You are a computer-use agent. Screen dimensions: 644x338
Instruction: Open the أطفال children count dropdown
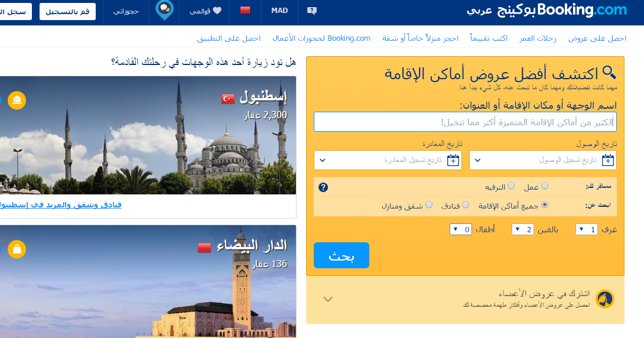(x=461, y=230)
